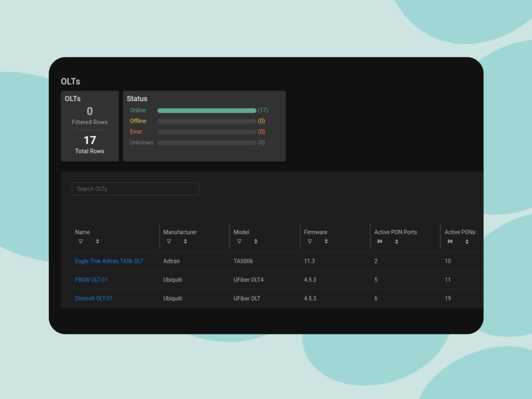Screen dimensions: 532x399
Task: Sort by Active PONs using the arrows
Action: (x=467, y=242)
